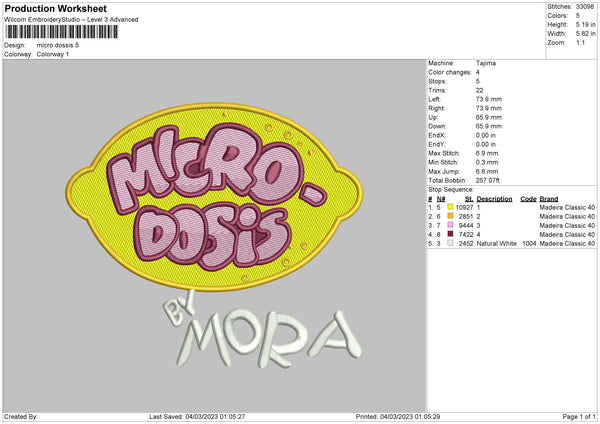Click stitch count 7422 in row 4

(466, 235)
